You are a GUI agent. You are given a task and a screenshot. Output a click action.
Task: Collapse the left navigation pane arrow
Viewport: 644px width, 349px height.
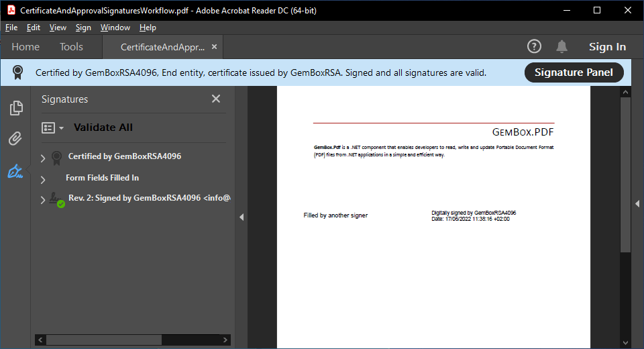pyautogui.click(x=241, y=217)
